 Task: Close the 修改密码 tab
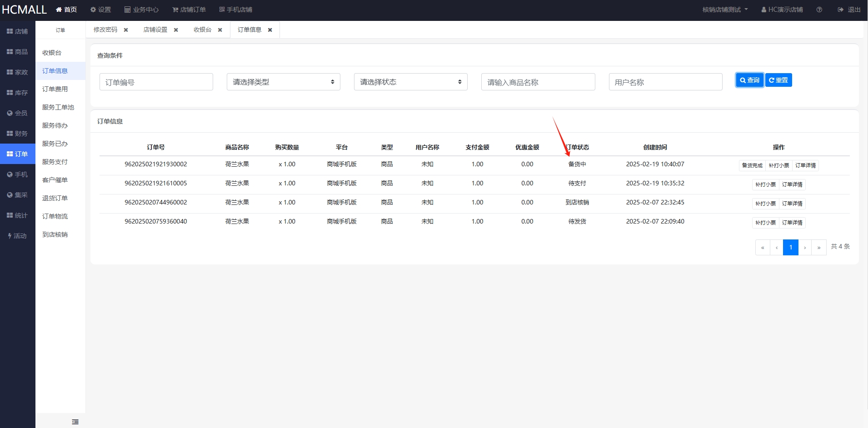click(126, 30)
